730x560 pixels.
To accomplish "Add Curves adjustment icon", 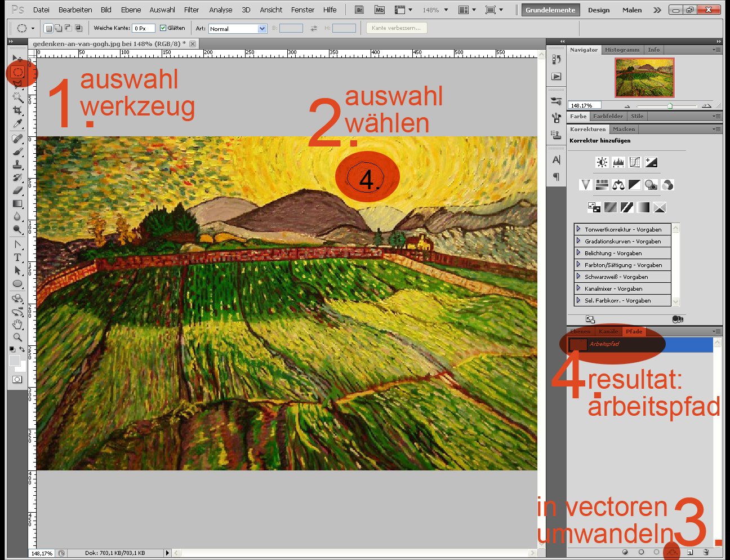I will (635, 162).
